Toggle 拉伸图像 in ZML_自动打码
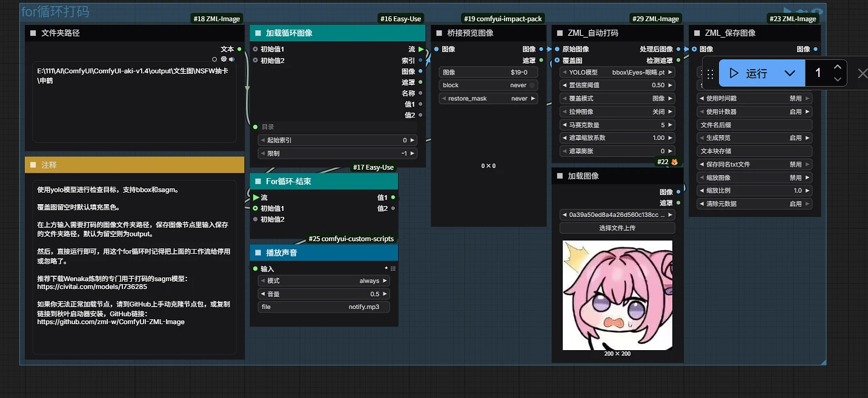Image resolution: width=868 pixels, height=398 pixels. pos(617,112)
